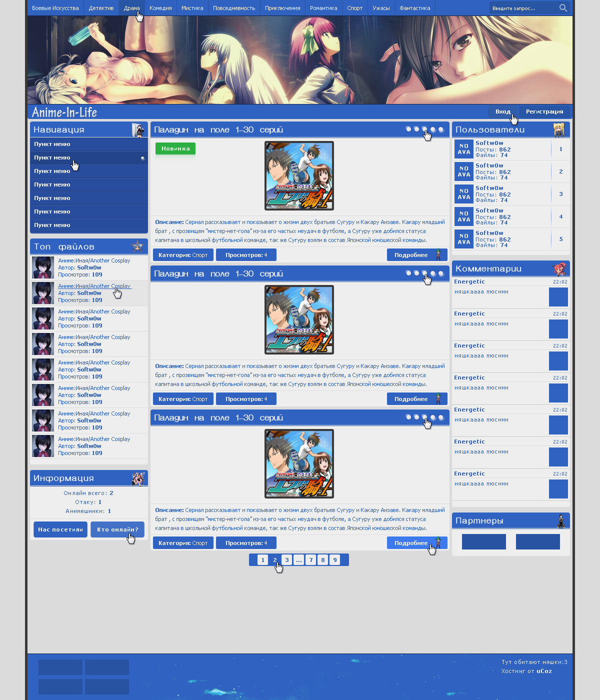Go to page 8 in pagination
The height and width of the screenshot is (700, 600).
[x=323, y=560]
